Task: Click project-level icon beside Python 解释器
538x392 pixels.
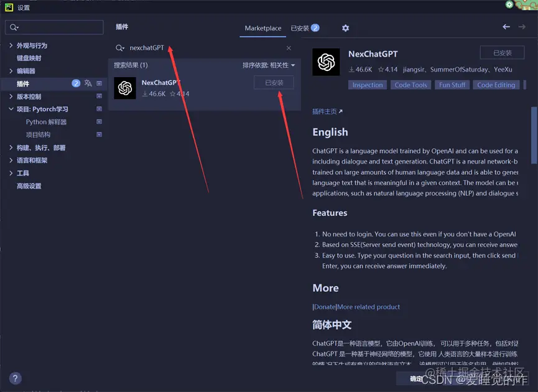Action: click(x=99, y=121)
